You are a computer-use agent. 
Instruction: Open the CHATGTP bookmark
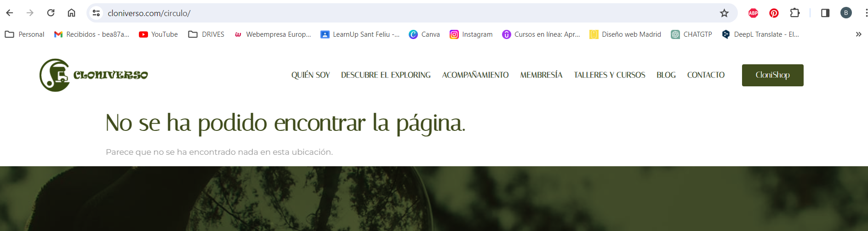(x=691, y=34)
